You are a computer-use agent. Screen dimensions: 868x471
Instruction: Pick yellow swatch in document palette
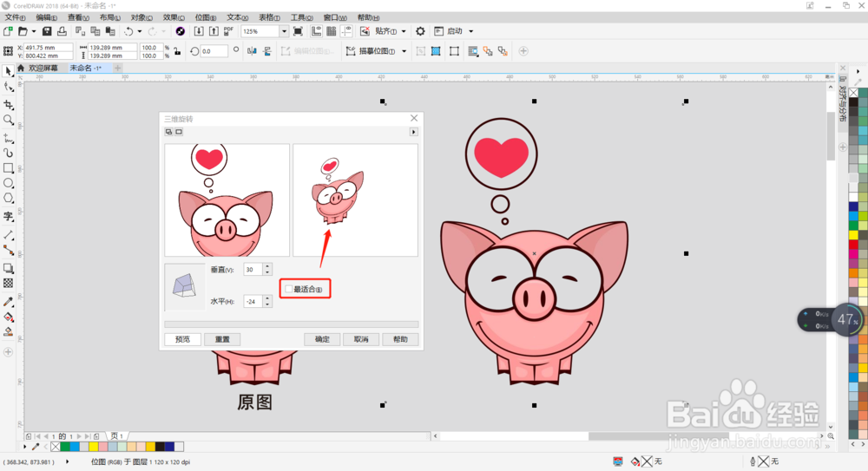tap(94, 446)
